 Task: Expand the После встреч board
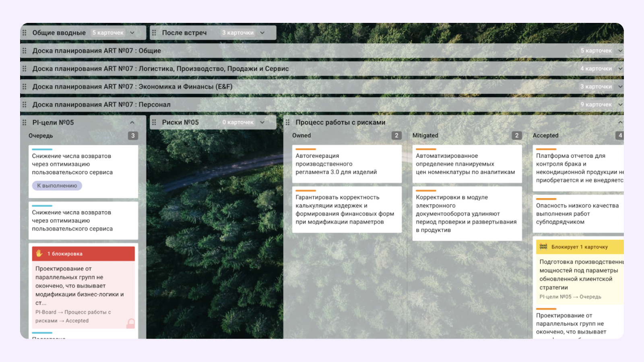click(262, 33)
